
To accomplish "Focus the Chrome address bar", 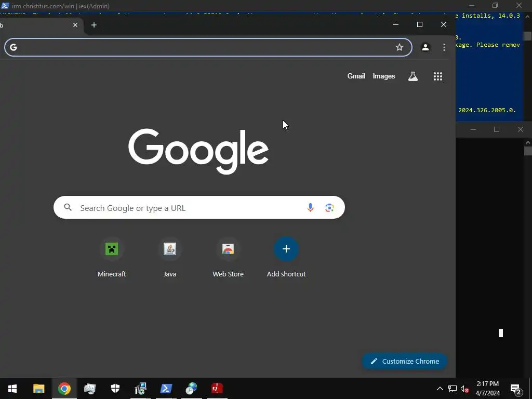I will pyautogui.click(x=208, y=47).
